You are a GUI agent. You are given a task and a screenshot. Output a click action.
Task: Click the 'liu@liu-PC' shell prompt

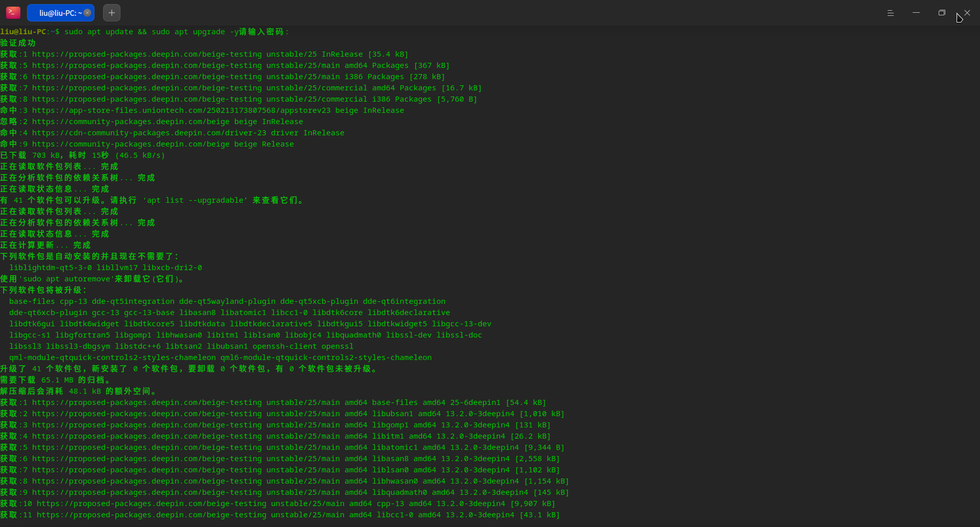pos(23,32)
